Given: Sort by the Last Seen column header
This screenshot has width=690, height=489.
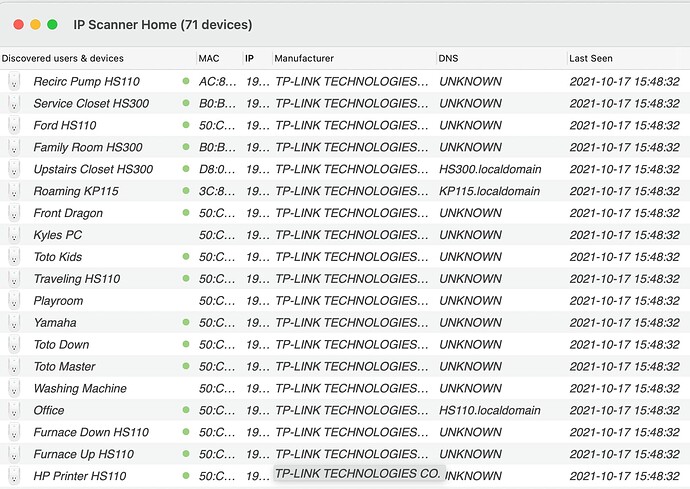Looking at the screenshot, I should [591, 58].
